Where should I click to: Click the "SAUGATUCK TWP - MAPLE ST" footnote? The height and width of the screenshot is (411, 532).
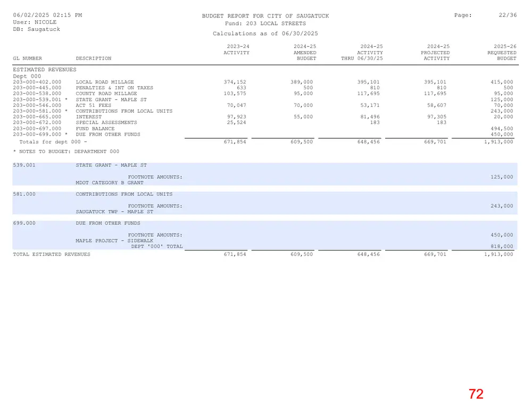(114, 212)
